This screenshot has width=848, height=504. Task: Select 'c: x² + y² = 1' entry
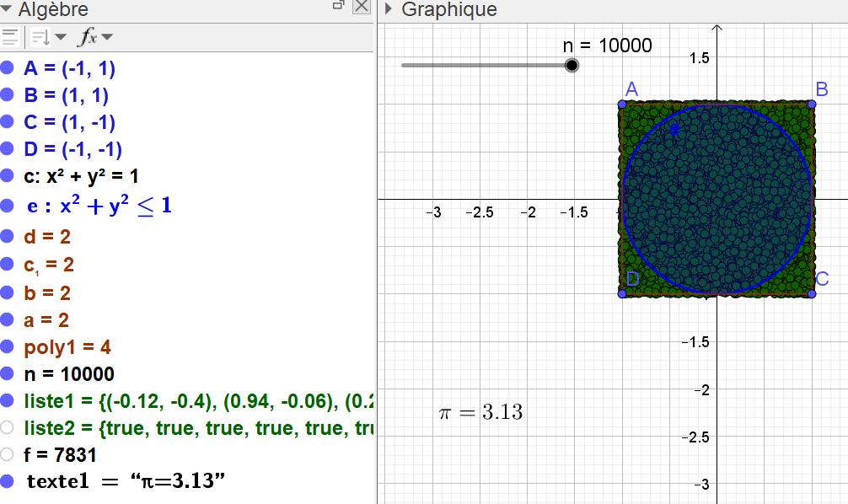(81, 176)
